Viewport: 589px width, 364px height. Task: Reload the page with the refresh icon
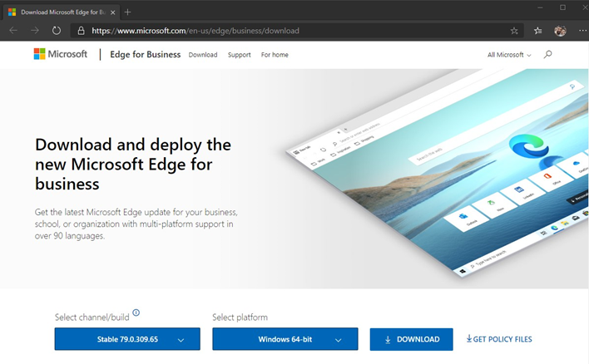[57, 31]
